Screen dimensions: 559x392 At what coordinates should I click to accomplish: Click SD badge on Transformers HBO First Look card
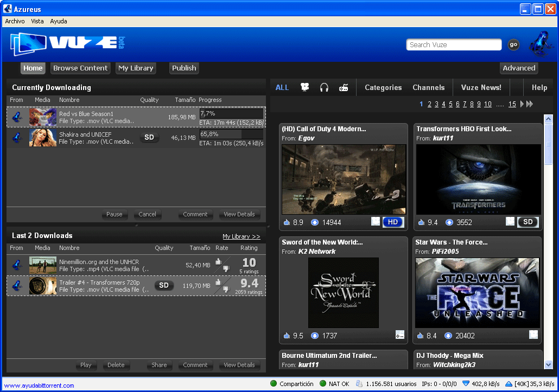[528, 222]
